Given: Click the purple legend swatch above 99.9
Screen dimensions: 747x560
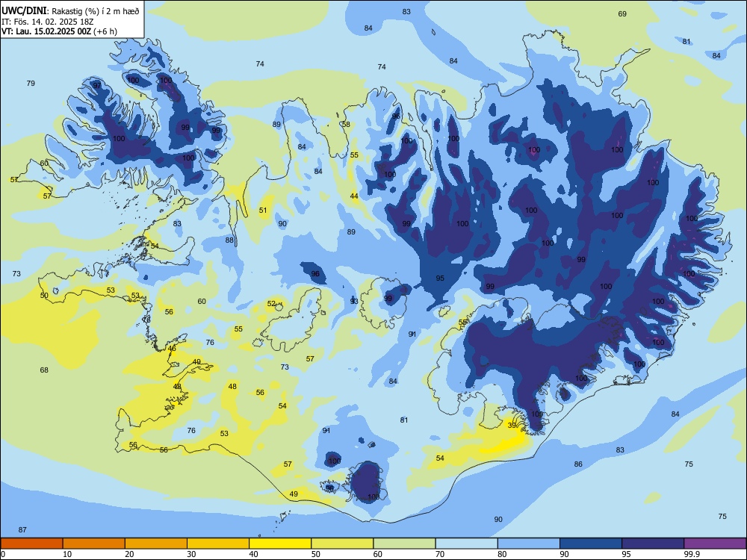Looking at the screenshot, I should (x=715, y=544).
